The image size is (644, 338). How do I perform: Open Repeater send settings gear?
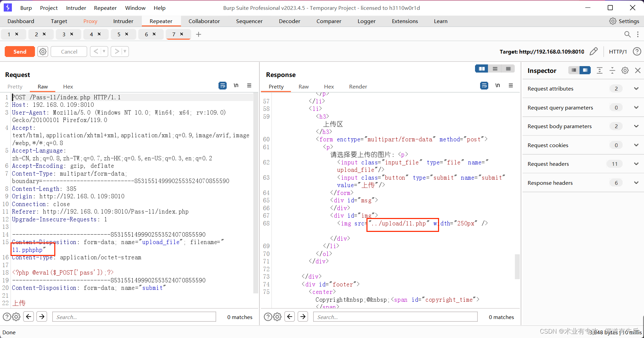[x=43, y=52]
